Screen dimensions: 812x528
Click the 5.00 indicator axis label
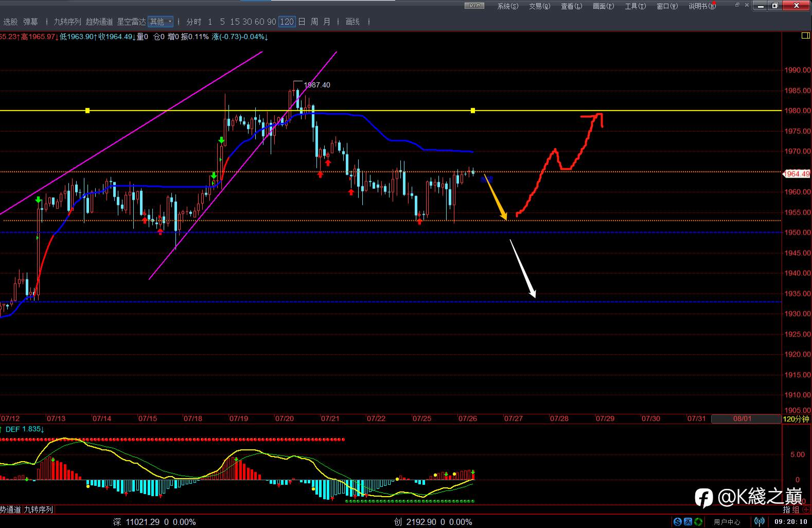797,454
